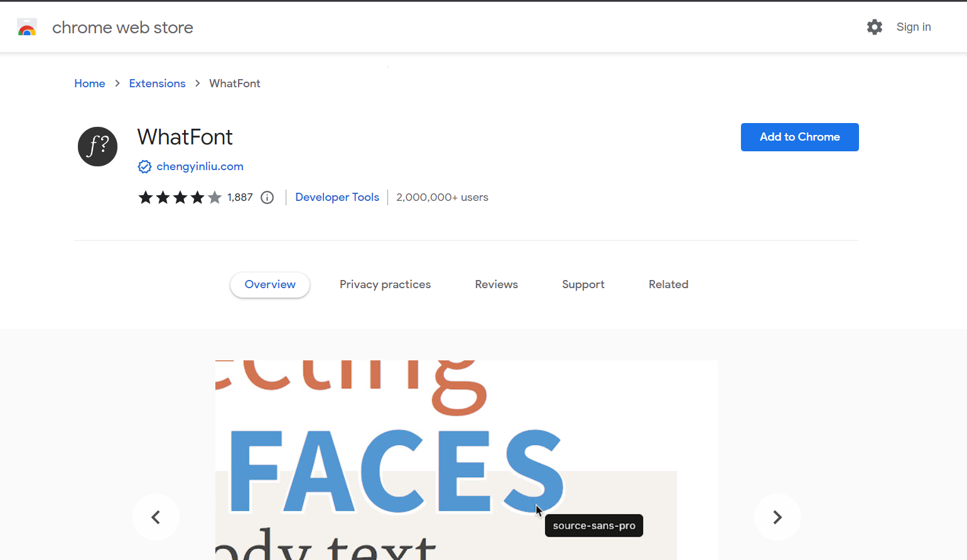Open the chengyinliu.com developer link
Viewport: 967px width, 560px height.
click(200, 166)
